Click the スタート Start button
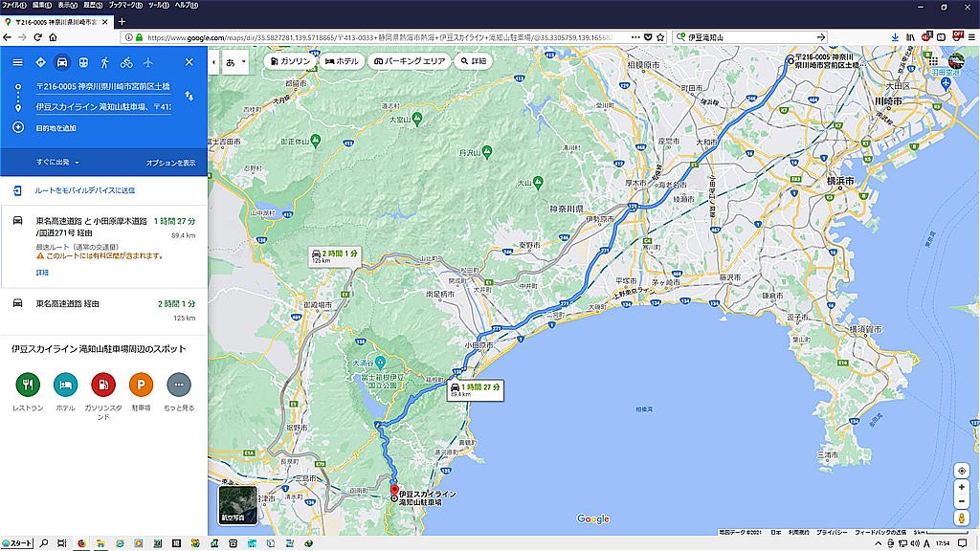980x551 pixels. (x=17, y=543)
